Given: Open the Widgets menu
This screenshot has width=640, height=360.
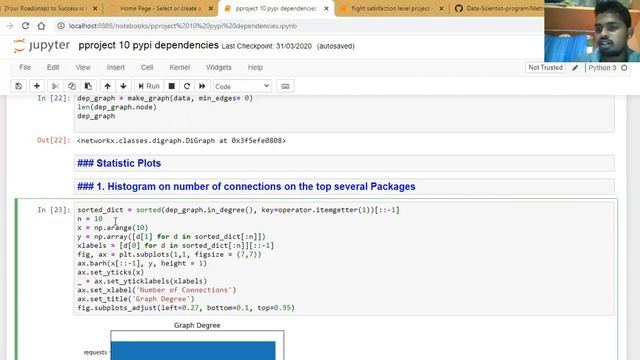Looking at the screenshot, I should point(219,67).
